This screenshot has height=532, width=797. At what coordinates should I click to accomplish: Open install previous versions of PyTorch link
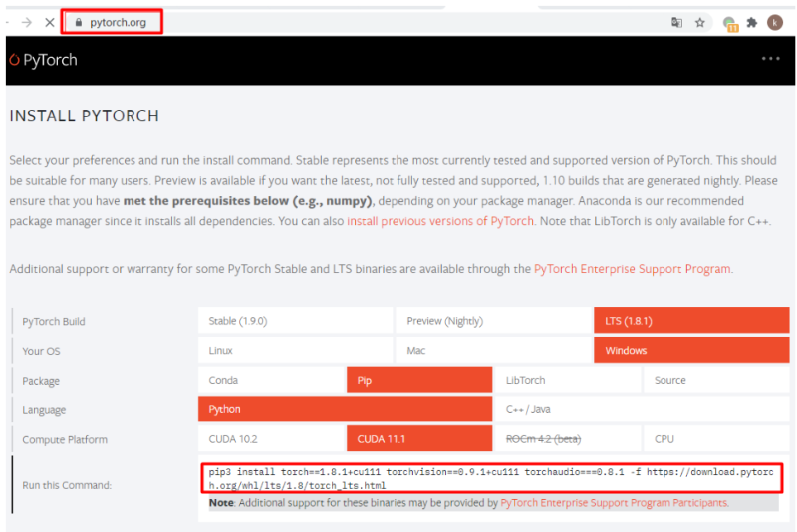tap(440, 221)
